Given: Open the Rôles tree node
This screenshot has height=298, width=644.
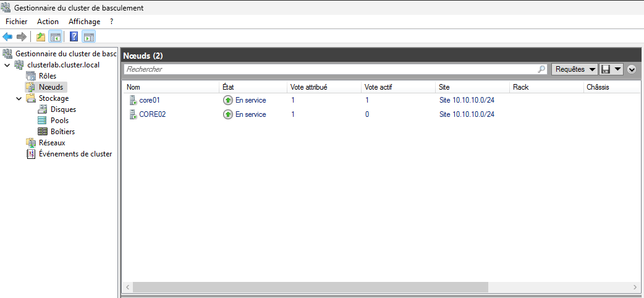Looking at the screenshot, I should (x=47, y=76).
